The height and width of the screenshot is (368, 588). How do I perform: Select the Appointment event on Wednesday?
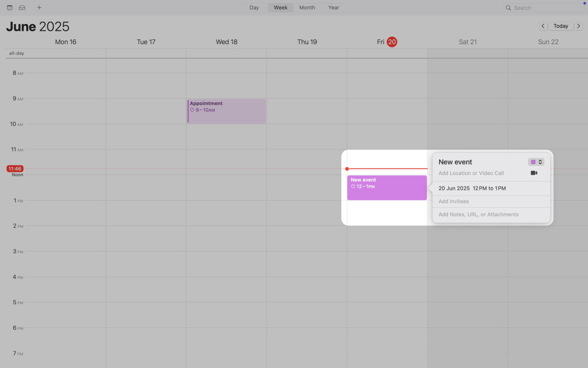[226, 115]
